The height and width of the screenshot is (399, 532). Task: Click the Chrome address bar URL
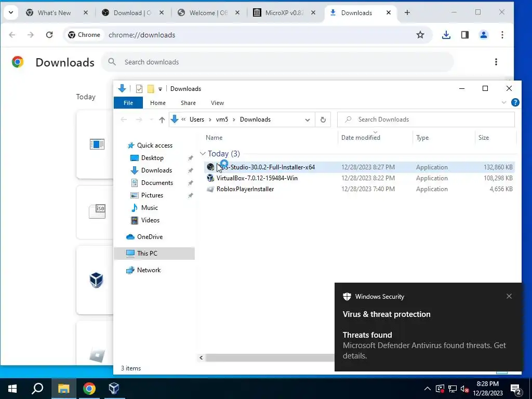click(142, 35)
